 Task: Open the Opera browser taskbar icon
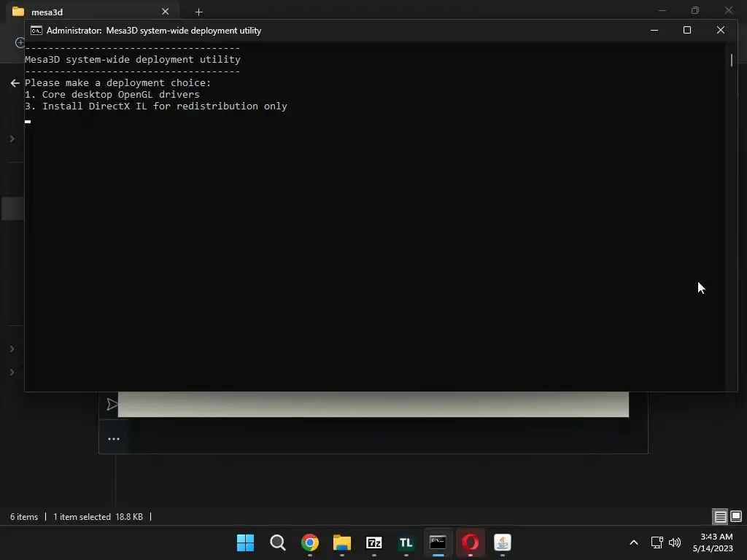471,542
